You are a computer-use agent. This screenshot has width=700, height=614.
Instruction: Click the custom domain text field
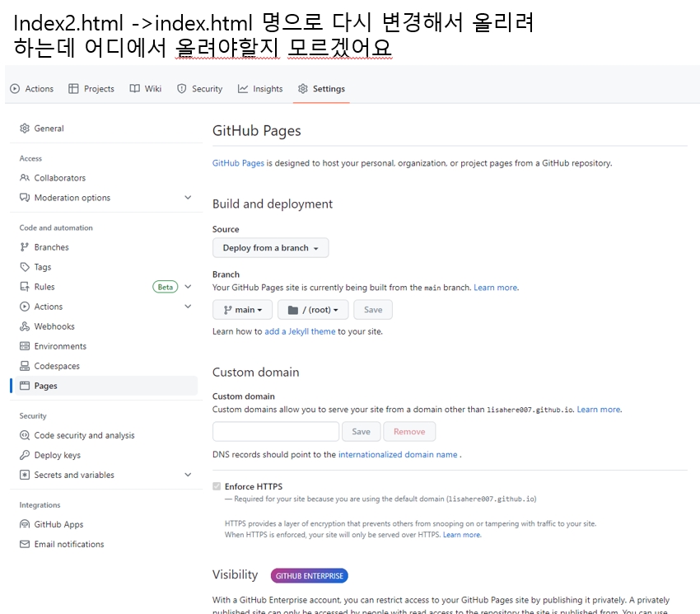click(x=276, y=432)
